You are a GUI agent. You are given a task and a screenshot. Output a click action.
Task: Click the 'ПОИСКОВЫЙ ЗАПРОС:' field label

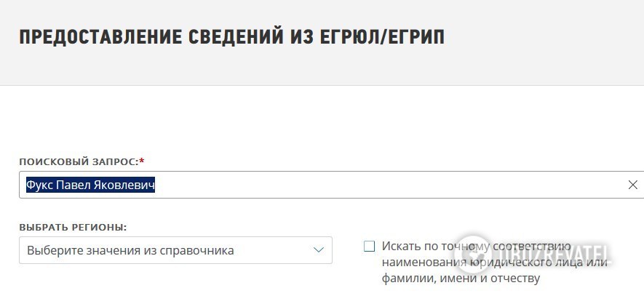(x=79, y=160)
